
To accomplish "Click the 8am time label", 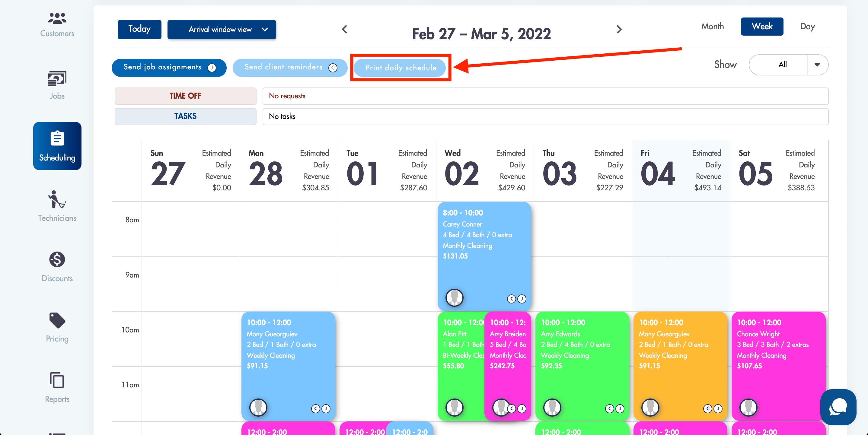I will click(x=132, y=220).
